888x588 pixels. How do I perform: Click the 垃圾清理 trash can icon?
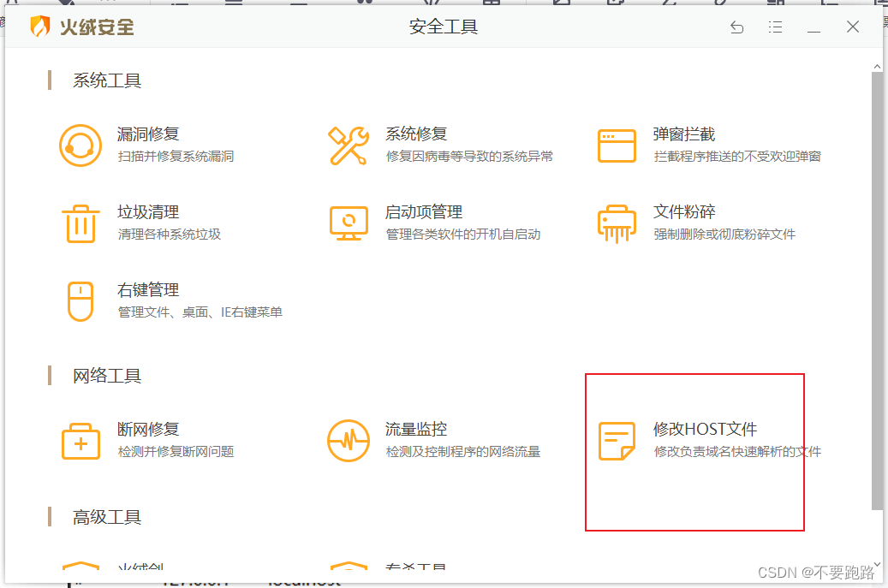click(x=80, y=223)
